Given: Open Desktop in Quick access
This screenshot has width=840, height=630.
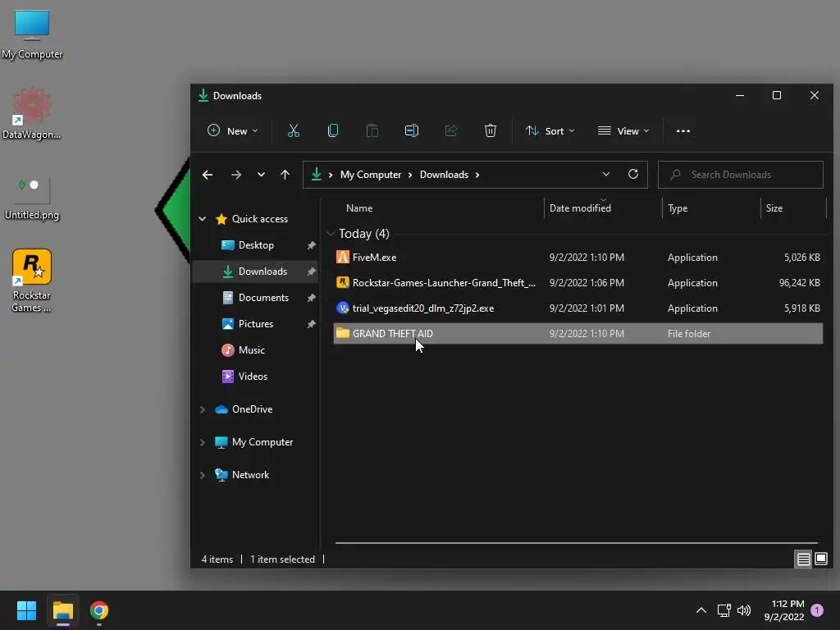Looking at the screenshot, I should (x=256, y=244).
